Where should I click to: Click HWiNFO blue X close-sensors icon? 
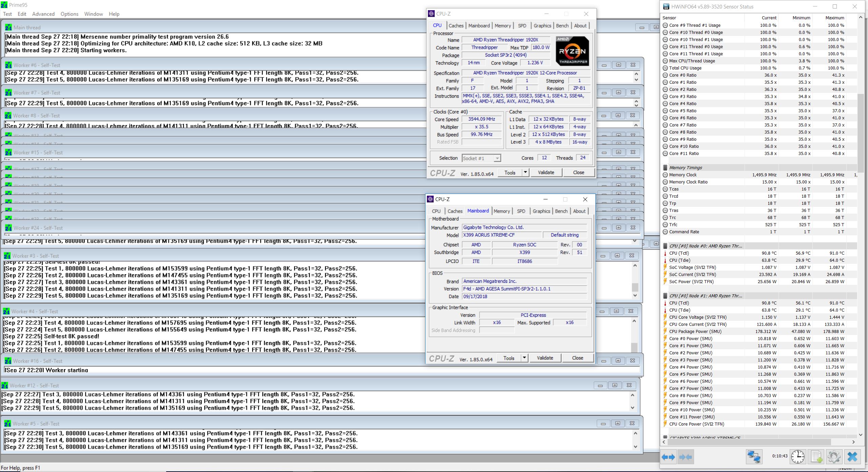click(x=852, y=457)
